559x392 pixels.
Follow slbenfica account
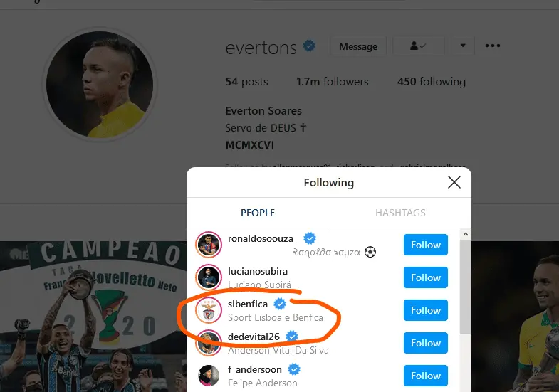point(425,310)
